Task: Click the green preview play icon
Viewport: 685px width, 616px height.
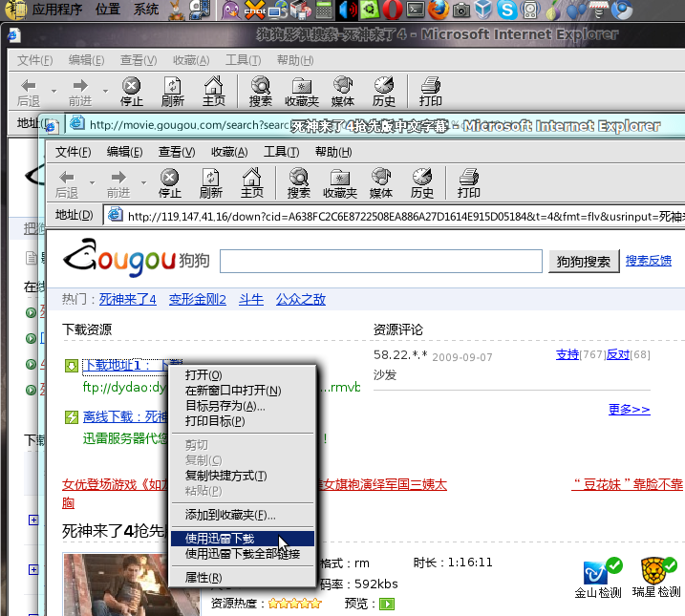Action: click(x=387, y=605)
